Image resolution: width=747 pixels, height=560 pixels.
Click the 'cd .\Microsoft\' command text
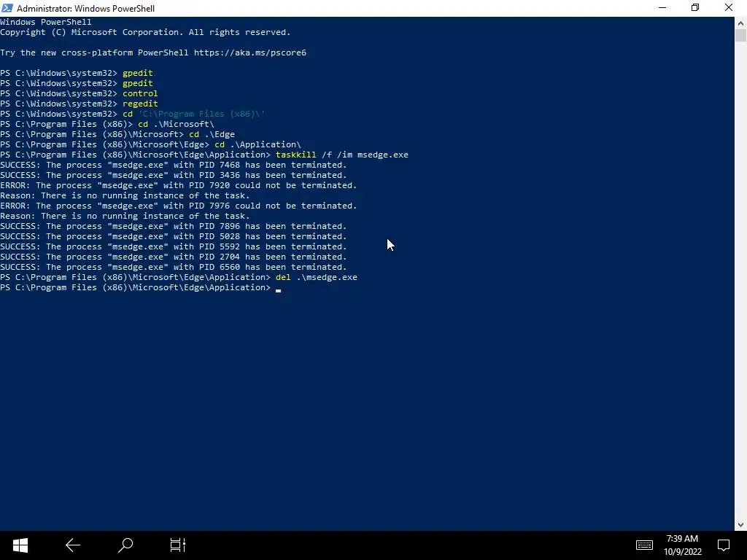click(176, 124)
